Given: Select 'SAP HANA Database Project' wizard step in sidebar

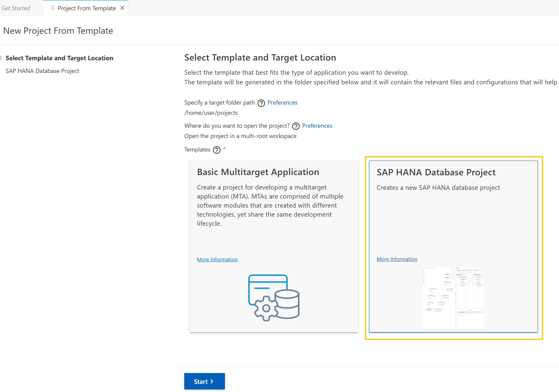Looking at the screenshot, I should tap(42, 71).
